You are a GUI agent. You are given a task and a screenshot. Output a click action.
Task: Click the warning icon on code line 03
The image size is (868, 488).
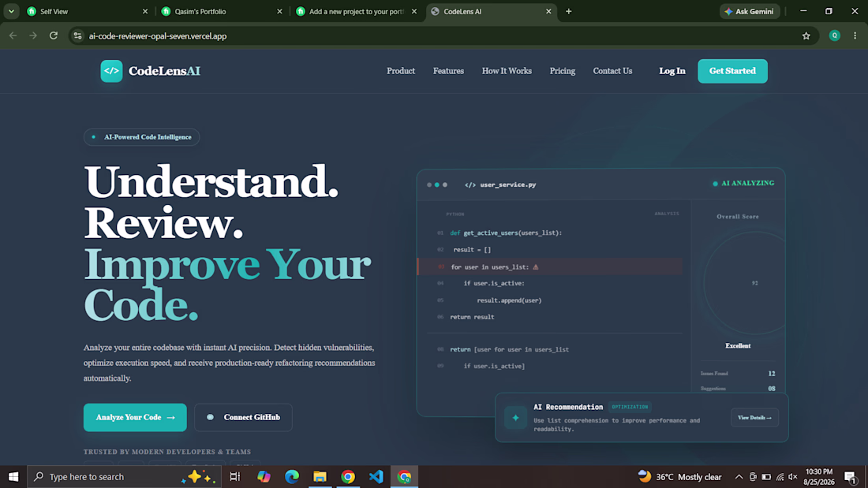535,266
